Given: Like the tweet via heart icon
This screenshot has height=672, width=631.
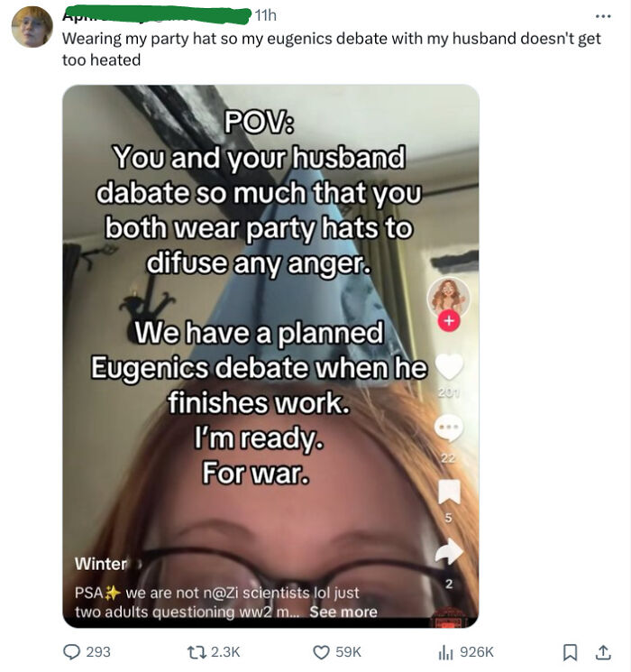Looking at the screenshot, I should [x=321, y=652].
